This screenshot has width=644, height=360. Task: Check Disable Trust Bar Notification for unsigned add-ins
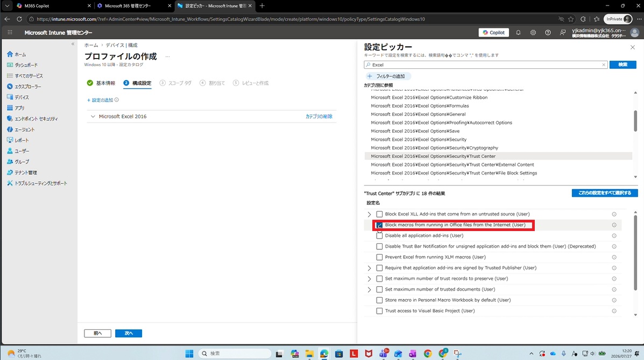tap(379, 247)
